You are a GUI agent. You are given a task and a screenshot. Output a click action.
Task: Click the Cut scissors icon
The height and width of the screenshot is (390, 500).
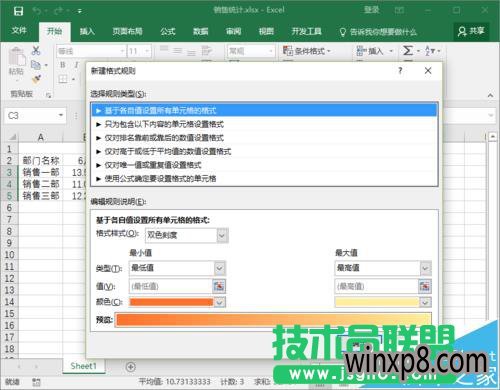(x=36, y=51)
